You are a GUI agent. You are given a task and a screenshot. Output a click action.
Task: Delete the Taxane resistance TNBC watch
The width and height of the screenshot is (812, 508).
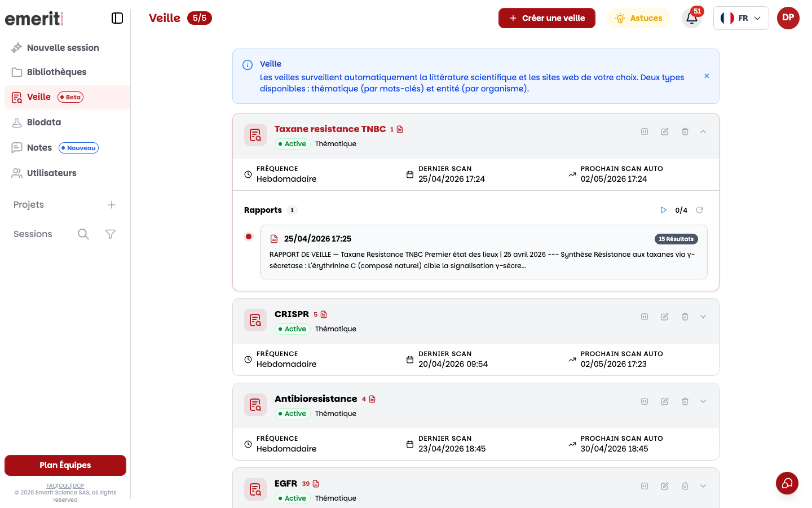tap(685, 132)
